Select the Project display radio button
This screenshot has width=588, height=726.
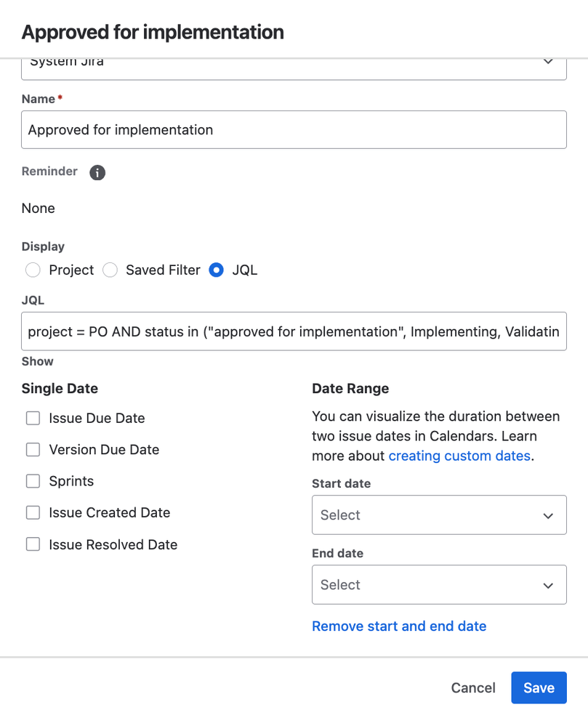33,270
